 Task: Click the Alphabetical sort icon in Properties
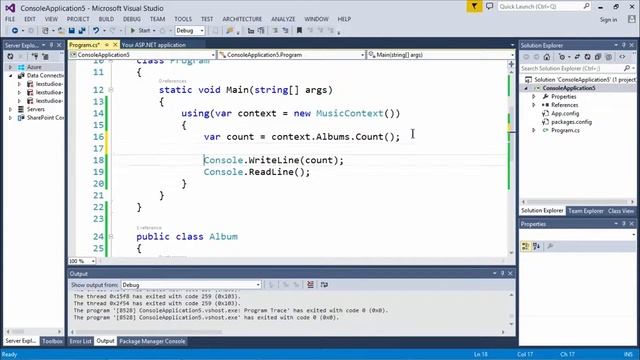click(x=536, y=246)
